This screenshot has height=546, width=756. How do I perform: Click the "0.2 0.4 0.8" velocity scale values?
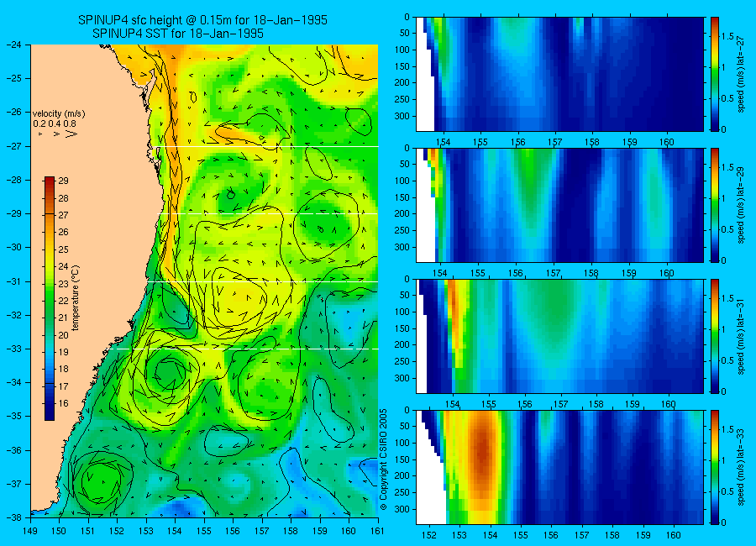coord(55,123)
